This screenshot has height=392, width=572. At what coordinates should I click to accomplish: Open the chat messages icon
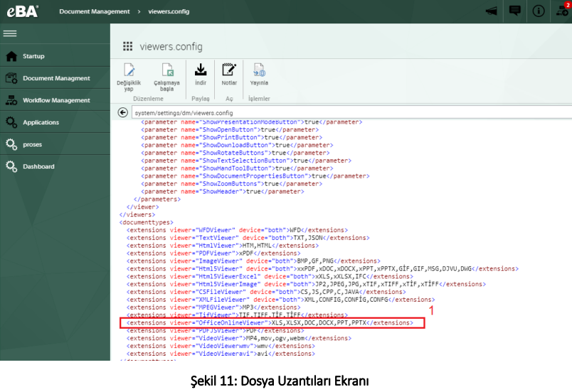[514, 11]
